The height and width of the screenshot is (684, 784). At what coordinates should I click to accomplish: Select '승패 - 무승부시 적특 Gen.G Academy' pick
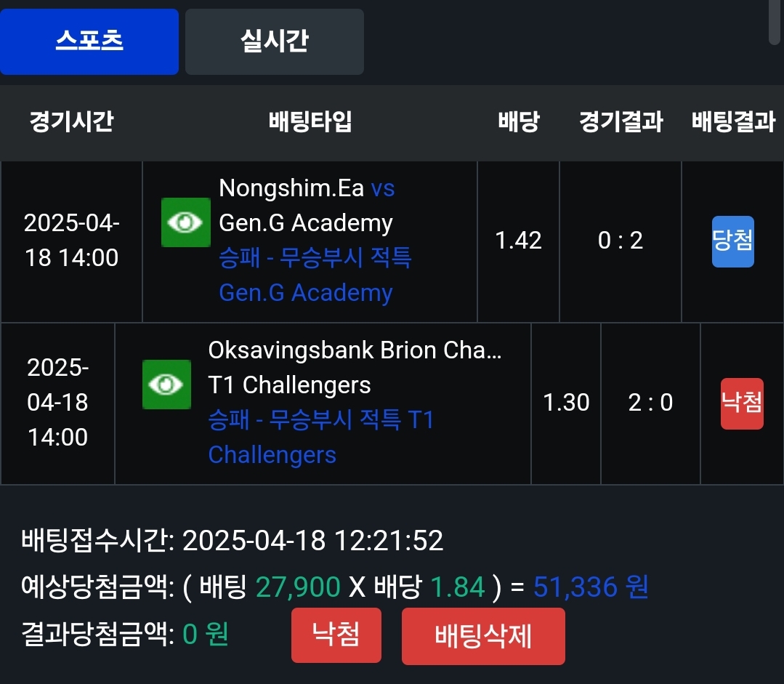315,275
